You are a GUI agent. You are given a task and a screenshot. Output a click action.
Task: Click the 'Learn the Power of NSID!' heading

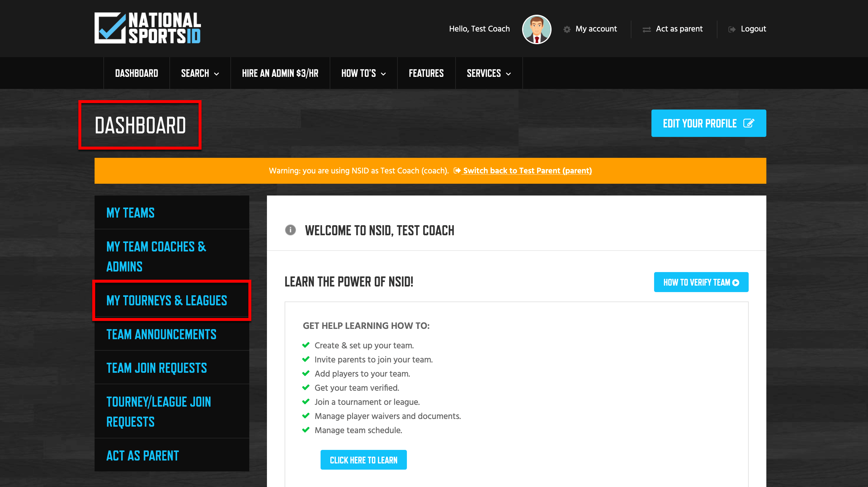[349, 281]
